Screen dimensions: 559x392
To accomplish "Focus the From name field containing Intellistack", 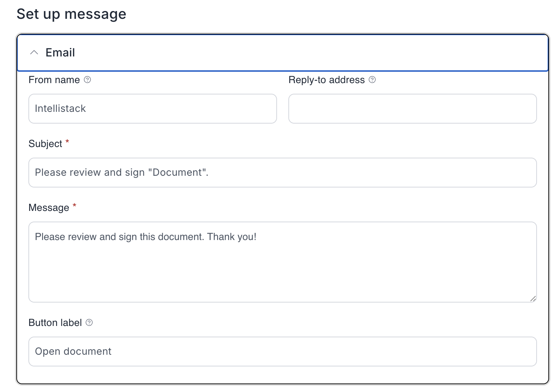I will click(x=152, y=109).
